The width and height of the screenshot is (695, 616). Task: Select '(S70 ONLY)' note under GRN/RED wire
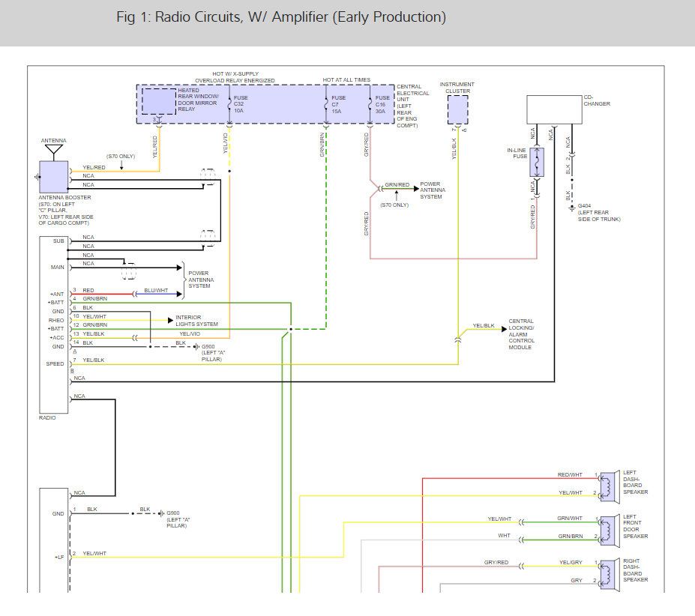tap(394, 205)
